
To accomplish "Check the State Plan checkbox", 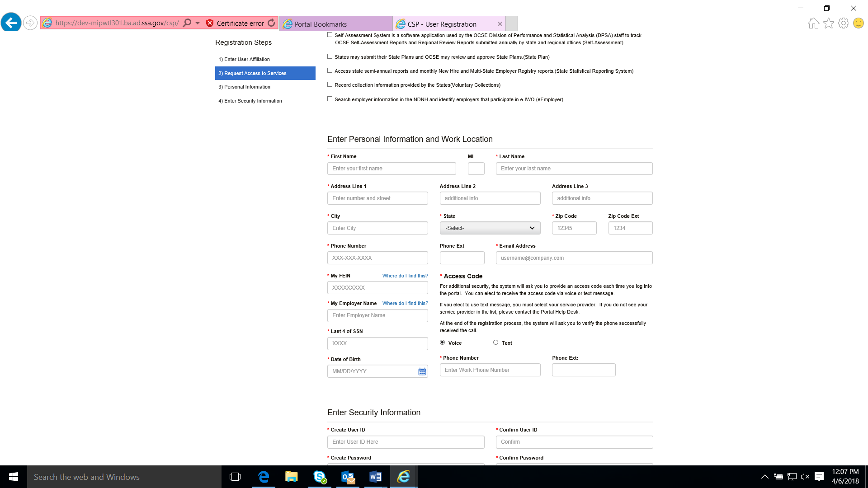I will point(330,56).
